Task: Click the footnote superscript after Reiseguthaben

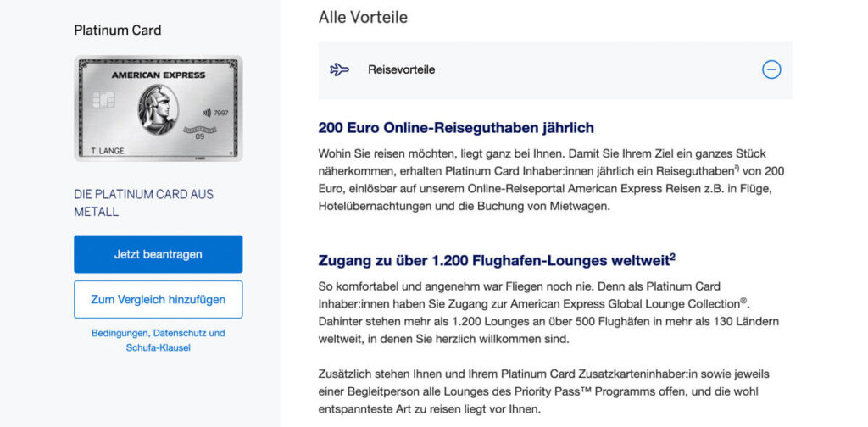Action: point(737,167)
